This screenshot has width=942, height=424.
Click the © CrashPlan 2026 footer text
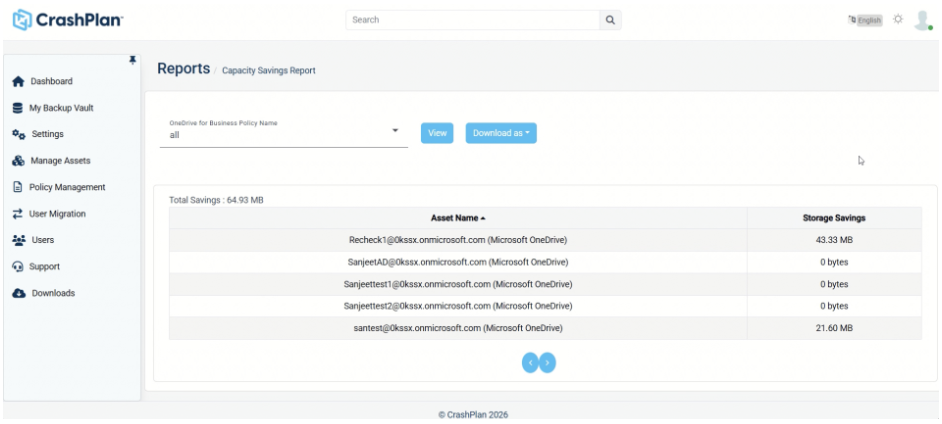pos(473,414)
